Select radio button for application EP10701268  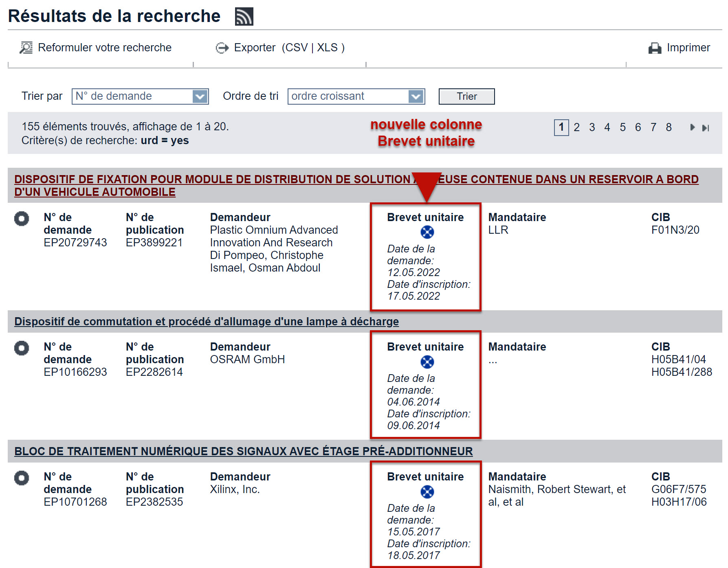click(x=22, y=478)
